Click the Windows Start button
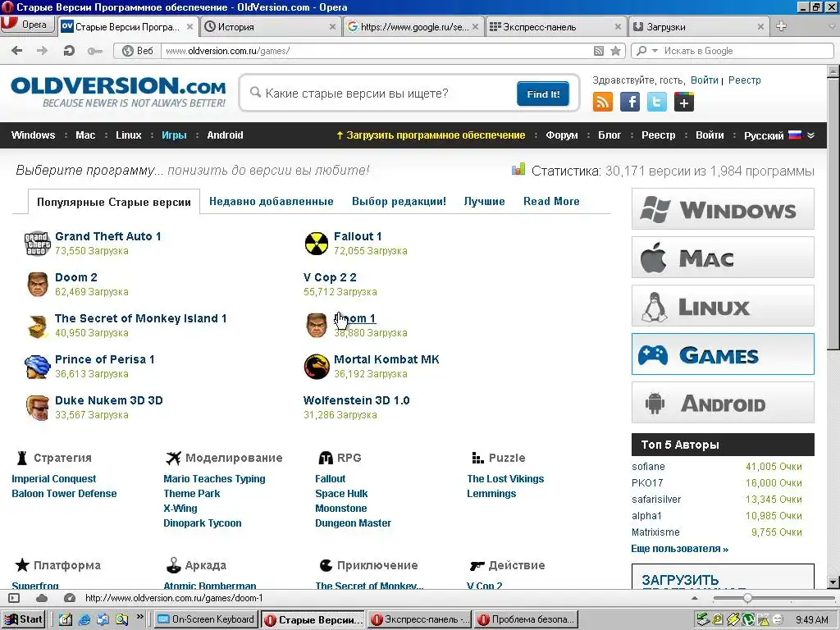This screenshot has width=840, height=630. coord(22,619)
